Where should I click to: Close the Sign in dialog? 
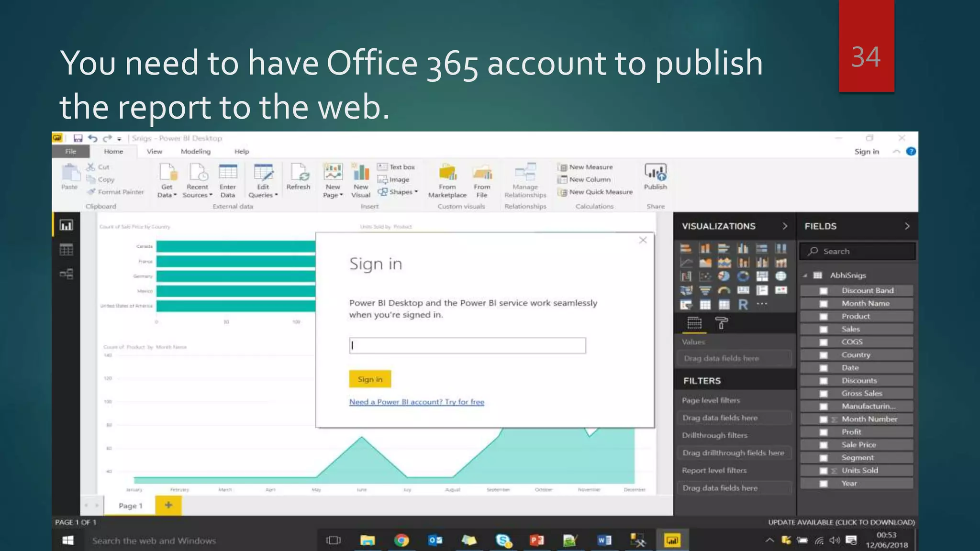pyautogui.click(x=643, y=240)
